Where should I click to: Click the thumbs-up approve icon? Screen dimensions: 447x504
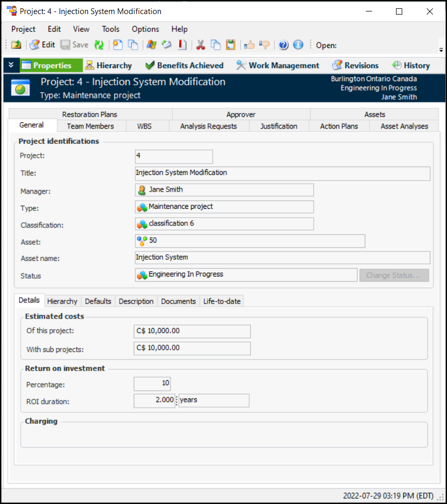pyautogui.click(x=249, y=45)
